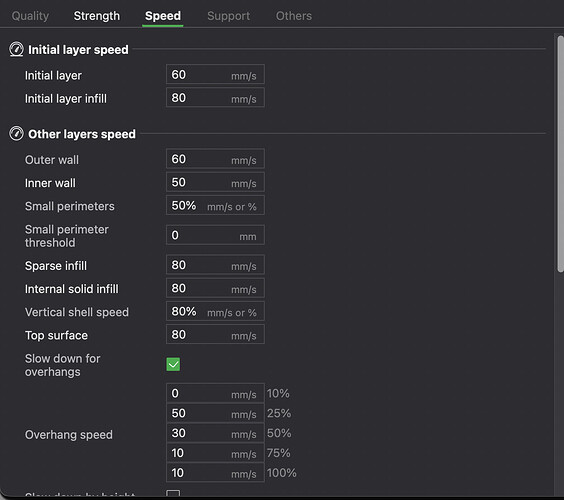Open the Strength tab
This screenshot has height=500, width=564.
point(97,16)
